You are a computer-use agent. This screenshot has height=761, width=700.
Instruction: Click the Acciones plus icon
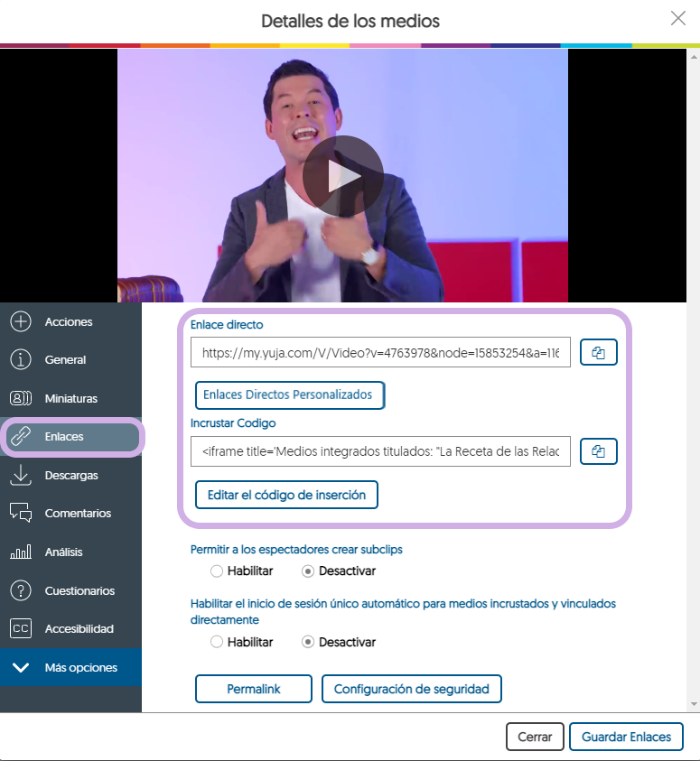21,321
